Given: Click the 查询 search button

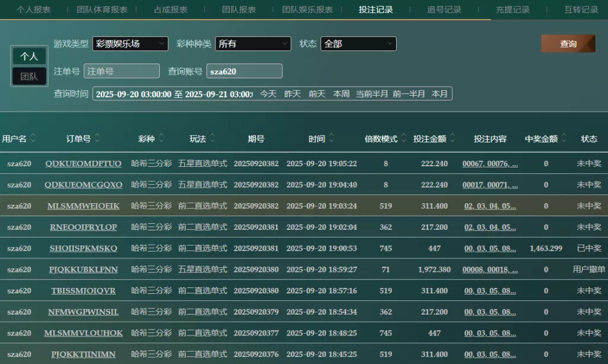Looking at the screenshot, I should [568, 44].
